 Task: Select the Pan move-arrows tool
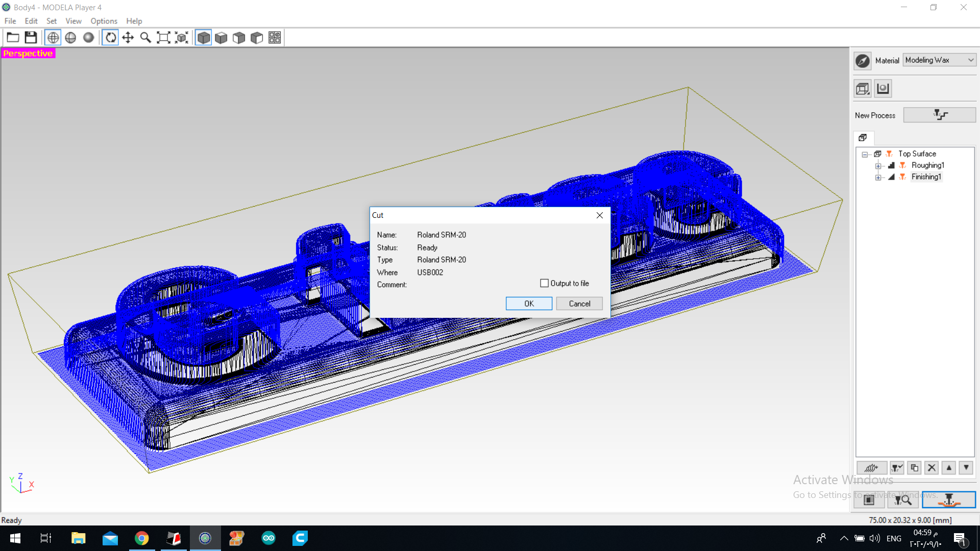click(x=128, y=37)
